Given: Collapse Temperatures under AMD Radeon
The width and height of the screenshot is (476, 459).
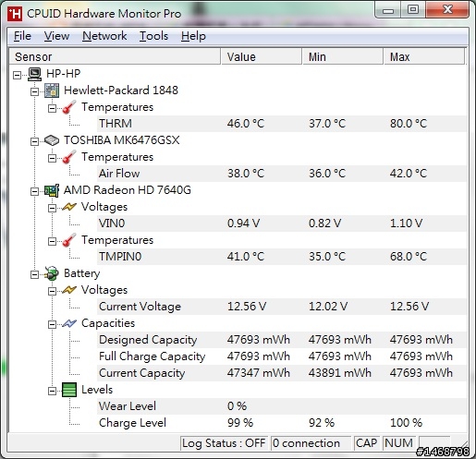Looking at the screenshot, I should click(53, 241).
